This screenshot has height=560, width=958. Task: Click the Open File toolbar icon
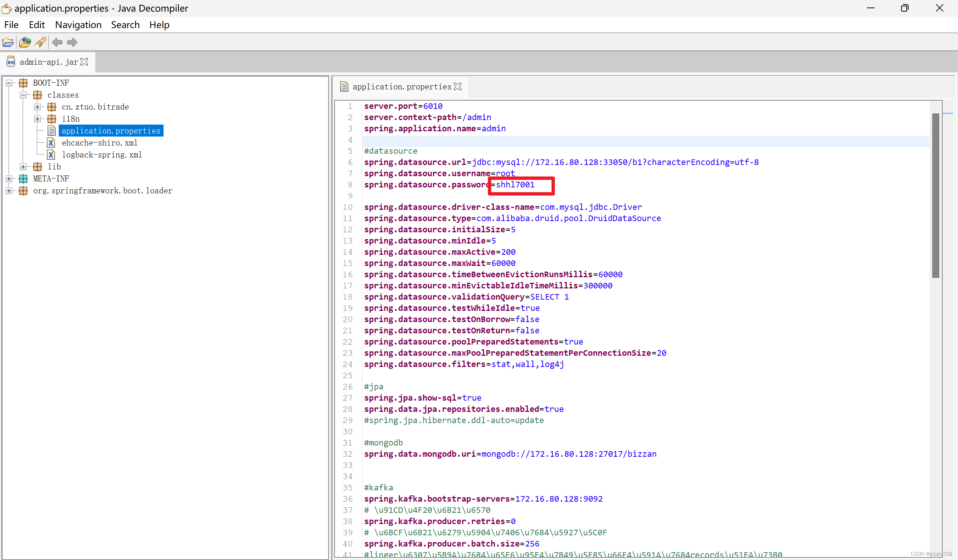point(8,42)
